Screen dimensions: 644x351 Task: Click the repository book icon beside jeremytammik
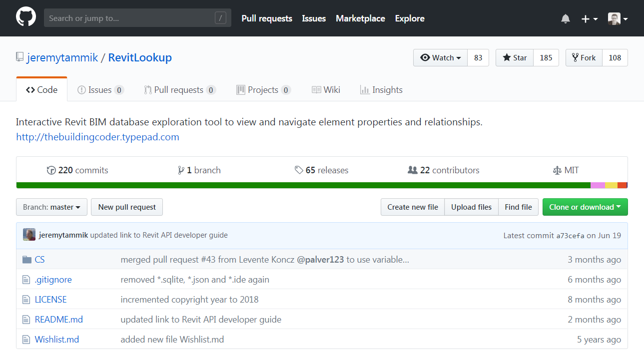pyautogui.click(x=19, y=57)
